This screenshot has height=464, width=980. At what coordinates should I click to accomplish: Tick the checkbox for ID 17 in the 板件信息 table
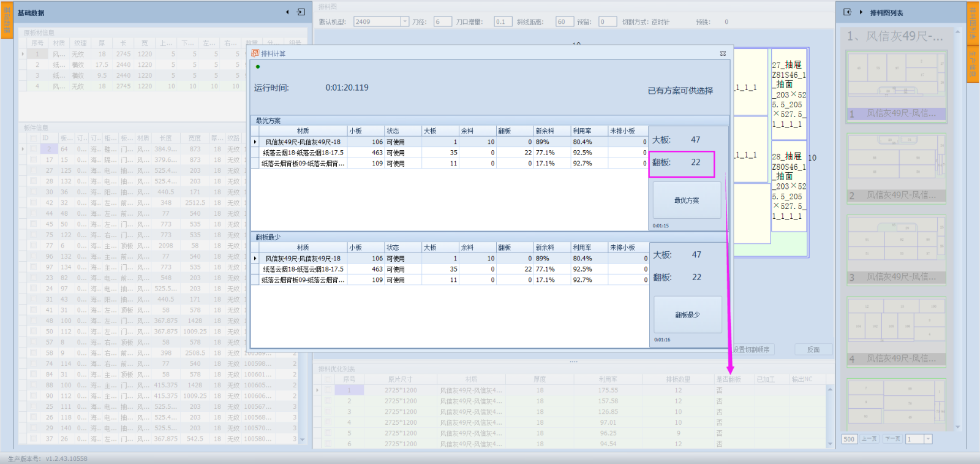[x=33, y=159]
